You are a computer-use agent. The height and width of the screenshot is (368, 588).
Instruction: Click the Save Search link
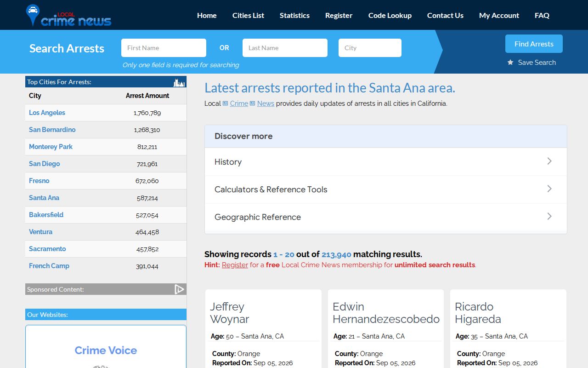tap(537, 62)
